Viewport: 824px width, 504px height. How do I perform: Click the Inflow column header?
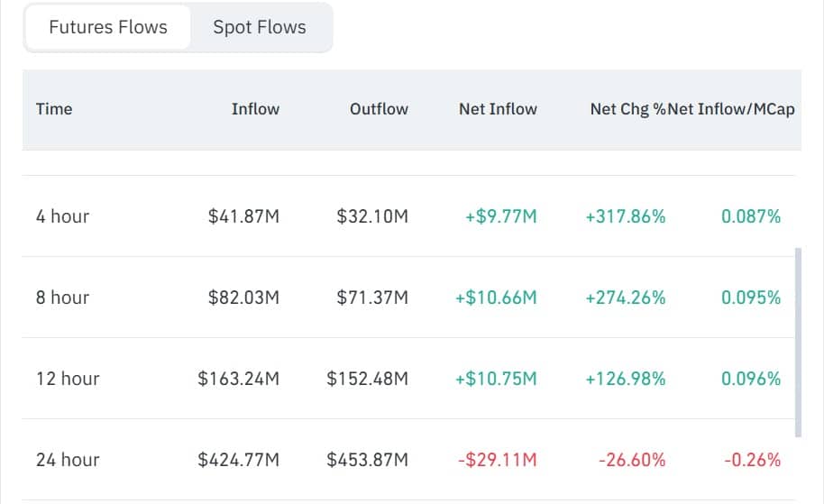(x=255, y=109)
